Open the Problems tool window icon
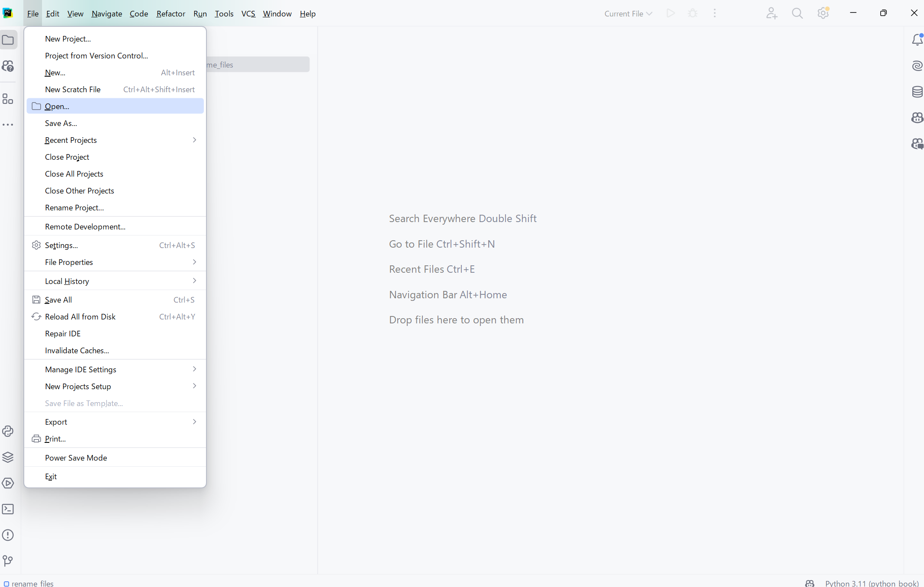Viewport: 924px width, 587px height. coord(8,535)
